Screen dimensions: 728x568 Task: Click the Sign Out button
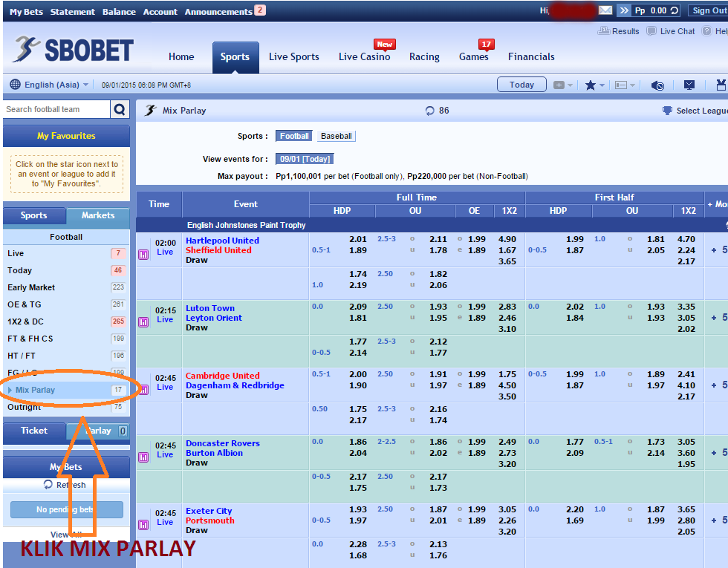pos(709,10)
